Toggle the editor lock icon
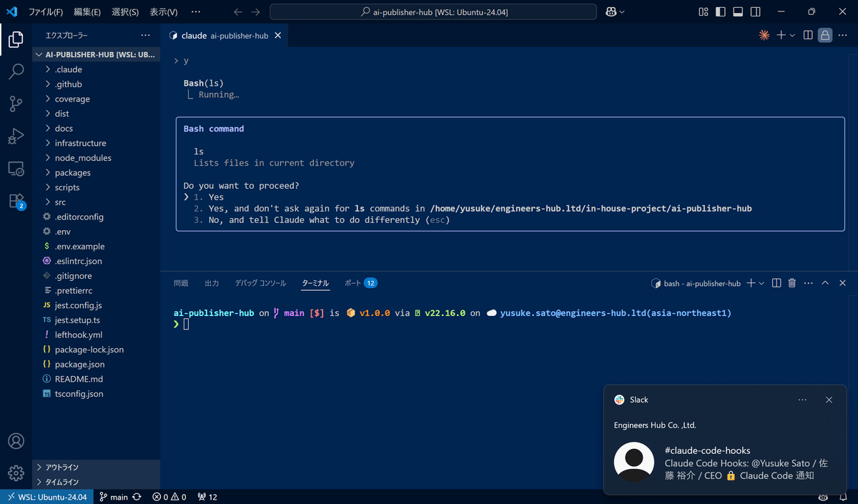This screenshot has height=504, width=858. 826,34
